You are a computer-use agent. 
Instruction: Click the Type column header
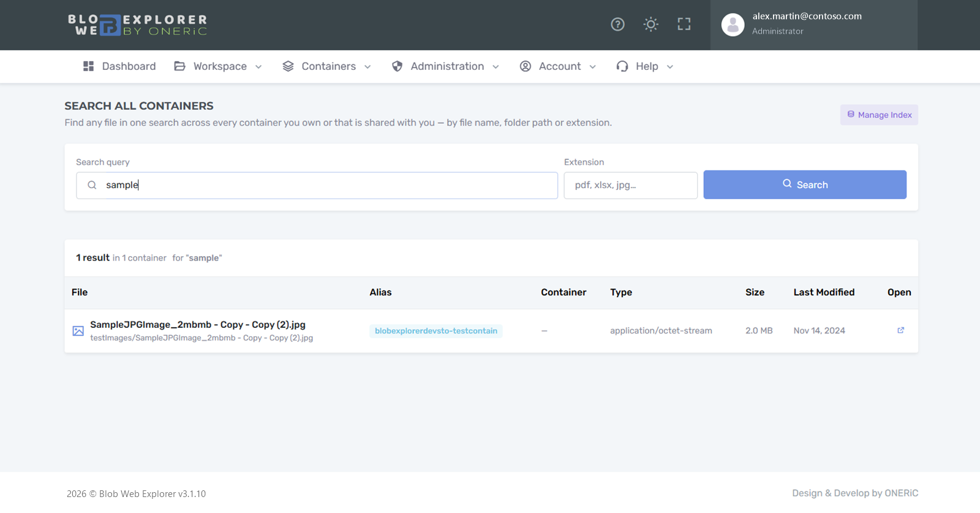[621, 292]
